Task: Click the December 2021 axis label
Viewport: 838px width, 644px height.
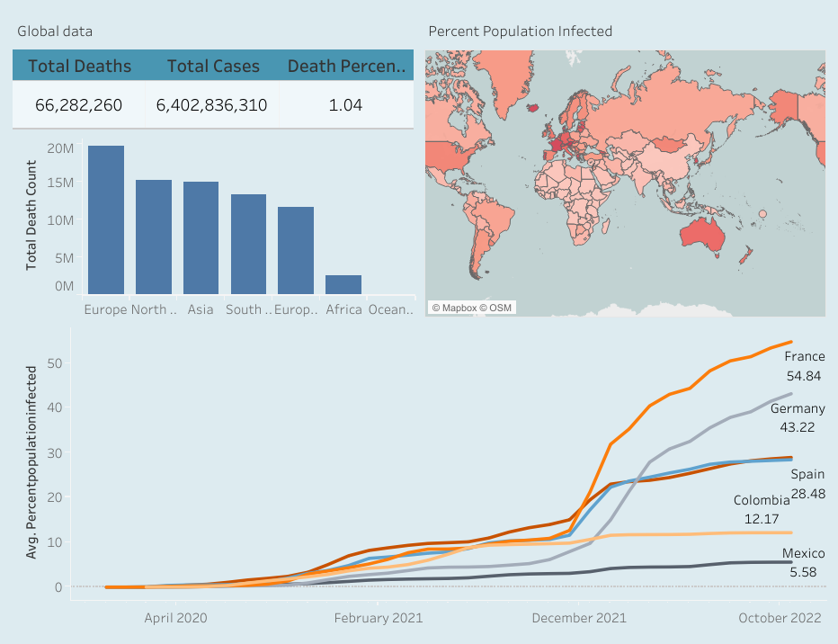Action: [579, 618]
